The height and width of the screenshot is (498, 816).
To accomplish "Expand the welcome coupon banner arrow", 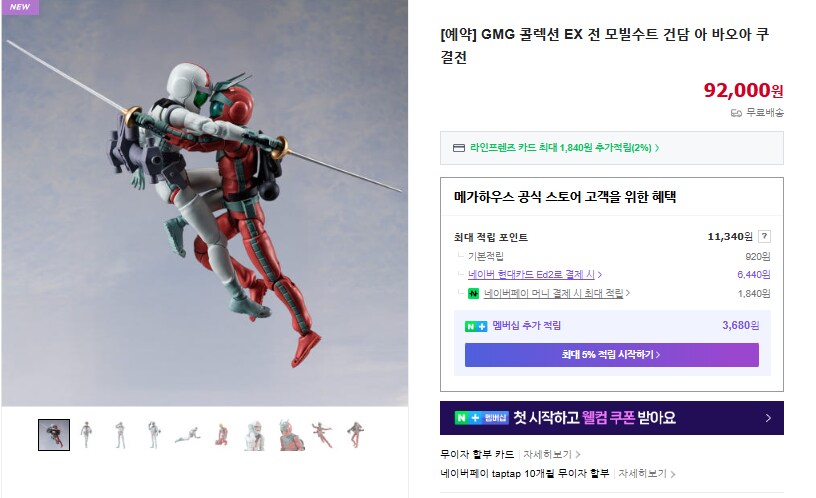I will point(768,418).
